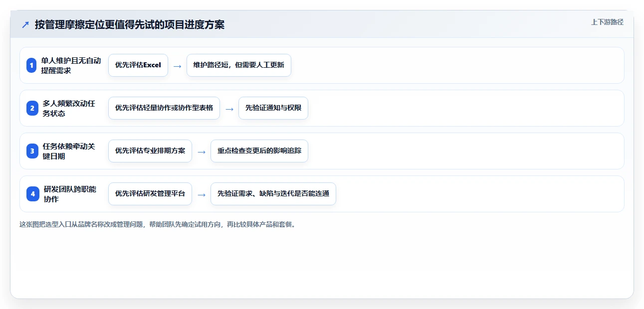Select the 维护路径短，但需要人工更新 chip
Image resolution: width=644 pixels, height=309 pixels.
point(239,65)
